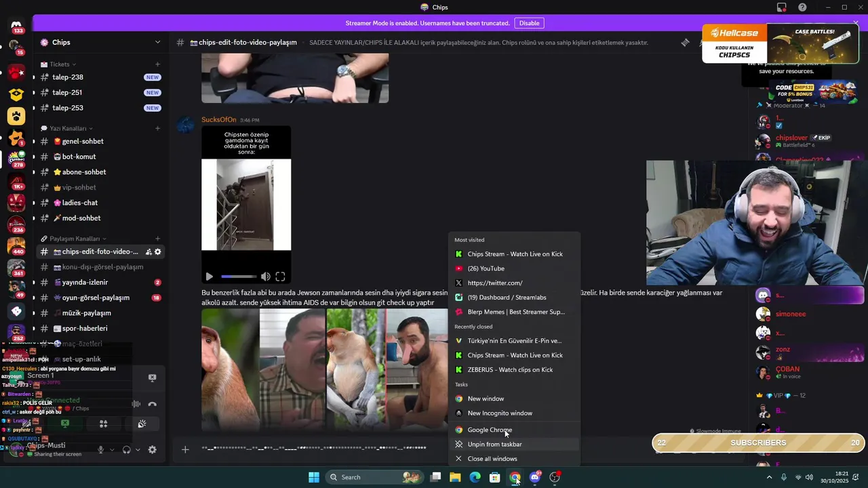The width and height of the screenshot is (868, 488).
Task: Reopen ZEBERUS Watch clips on Kick
Action: point(515,369)
